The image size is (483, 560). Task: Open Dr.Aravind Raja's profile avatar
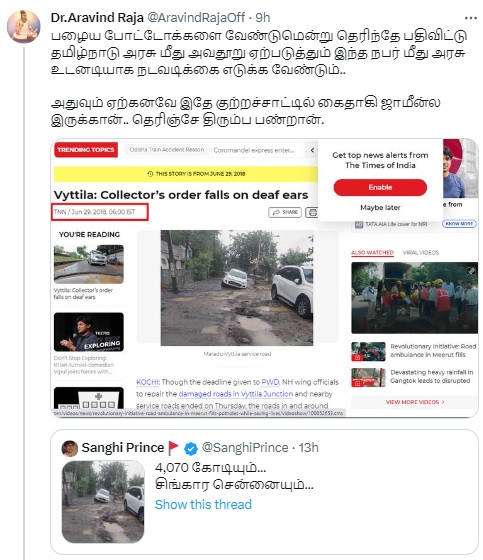coord(24,26)
